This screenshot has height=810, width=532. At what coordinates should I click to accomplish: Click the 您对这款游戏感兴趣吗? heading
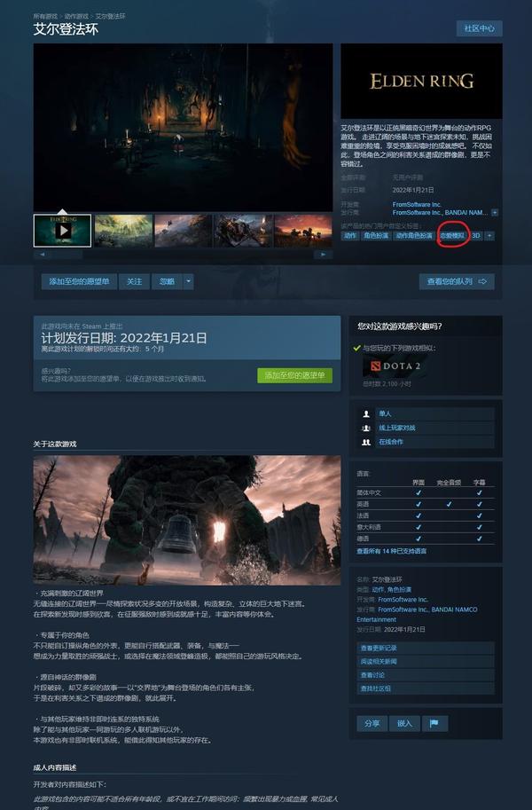tap(399, 326)
